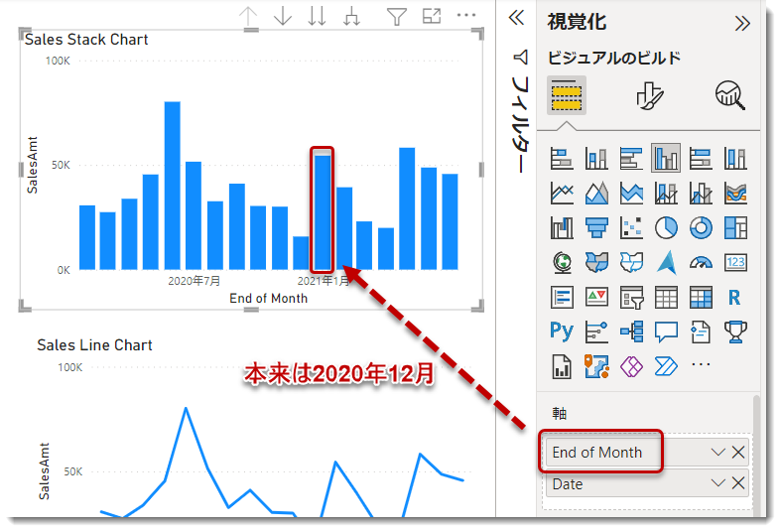This screenshot has width=781, height=532.
Task: Select the key influencers visual
Action: pos(596,332)
